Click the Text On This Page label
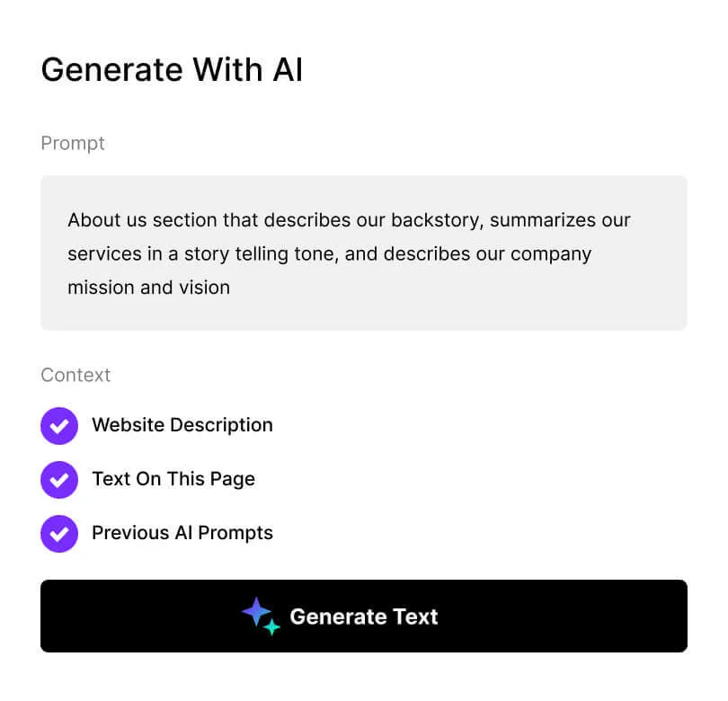The height and width of the screenshot is (701, 728). point(173,479)
